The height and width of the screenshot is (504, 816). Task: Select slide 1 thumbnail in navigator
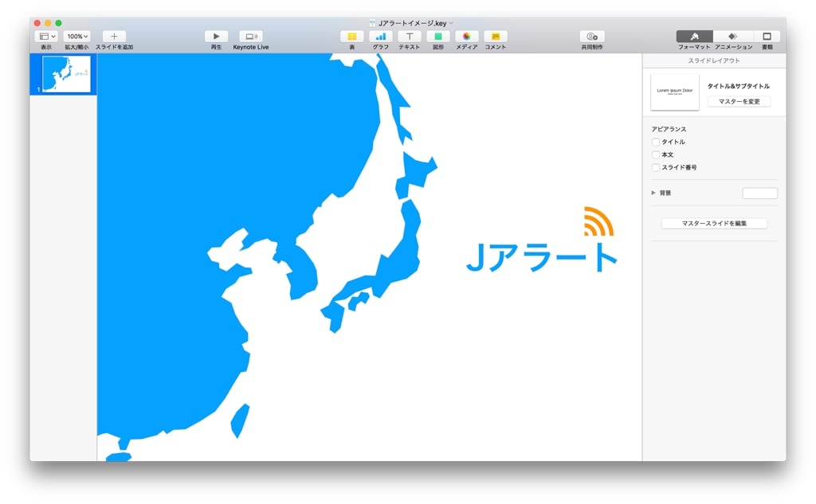(66, 74)
